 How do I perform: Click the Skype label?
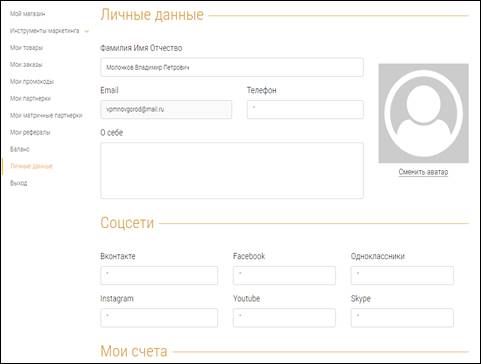[361, 299]
